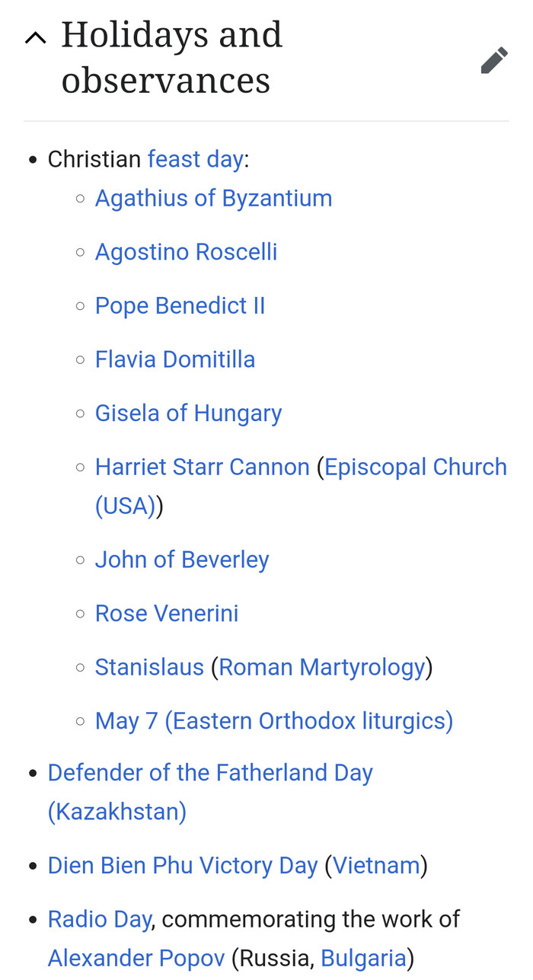The width and height of the screenshot is (533, 980).
Task: Open Agathius of Byzantium article
Action: pos(213,198)
